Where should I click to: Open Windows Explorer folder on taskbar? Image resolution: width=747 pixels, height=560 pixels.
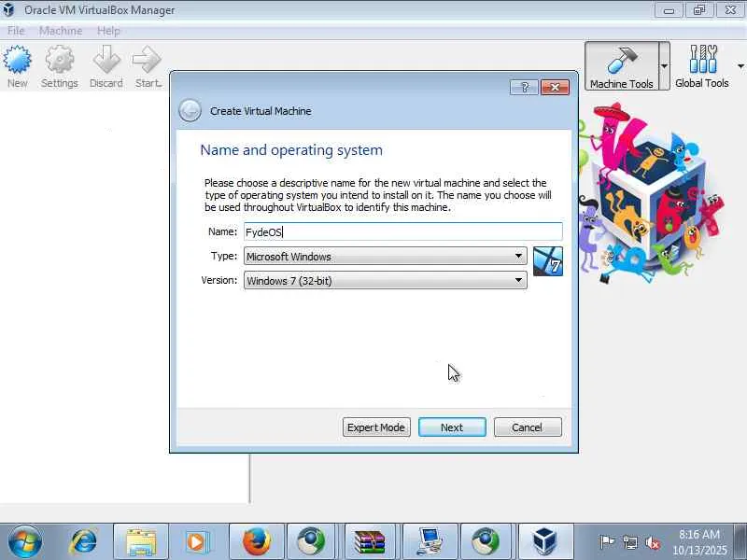pyautogui.click(x=141, y=542)
